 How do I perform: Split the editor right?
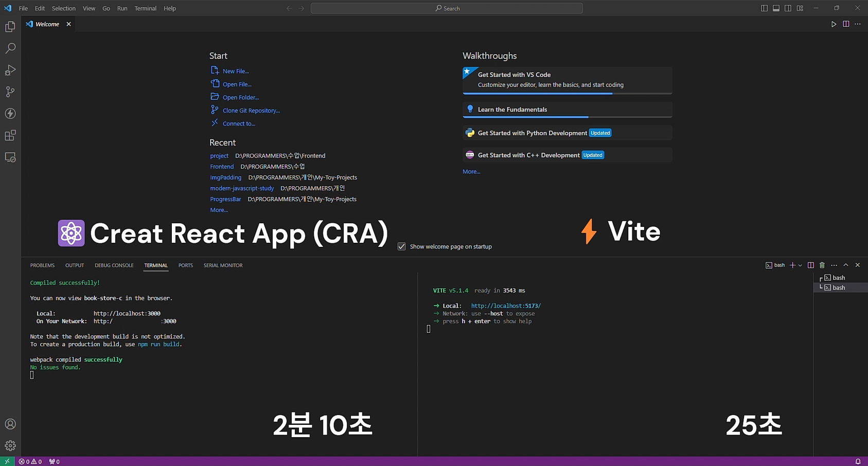tap(846, 24)
